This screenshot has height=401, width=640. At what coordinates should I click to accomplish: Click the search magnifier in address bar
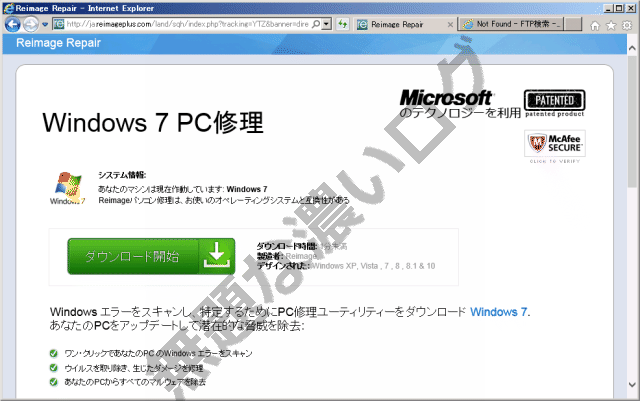coord(316,25)
